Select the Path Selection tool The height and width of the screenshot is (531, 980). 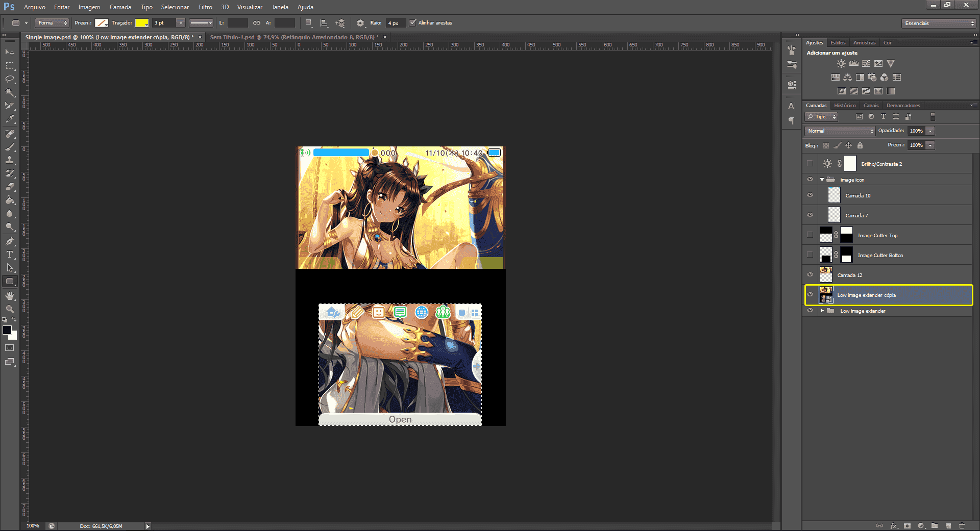click(10, 268)
